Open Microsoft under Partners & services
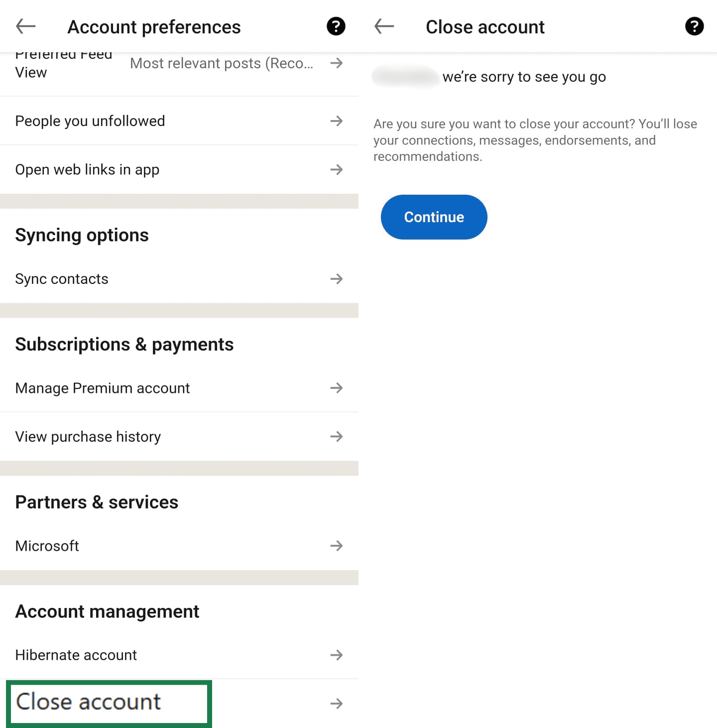This screenshot has width=717, height=728. [x=47, y=546]
